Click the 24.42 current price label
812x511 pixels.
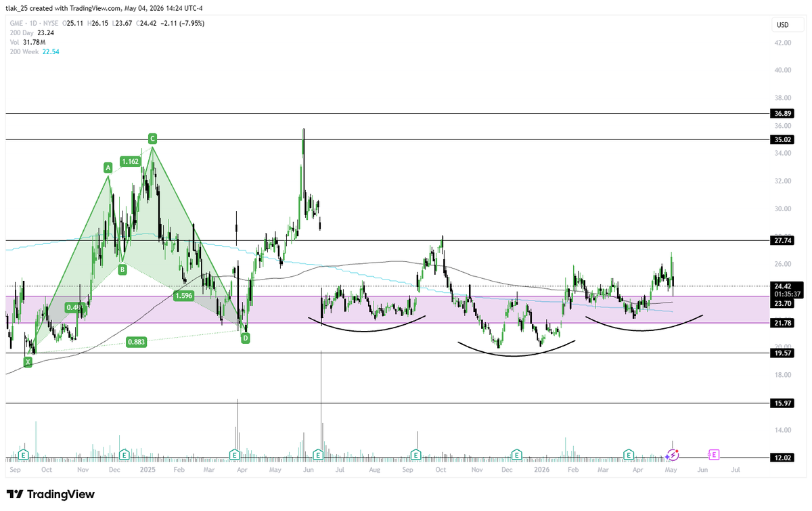pos(782,286)
